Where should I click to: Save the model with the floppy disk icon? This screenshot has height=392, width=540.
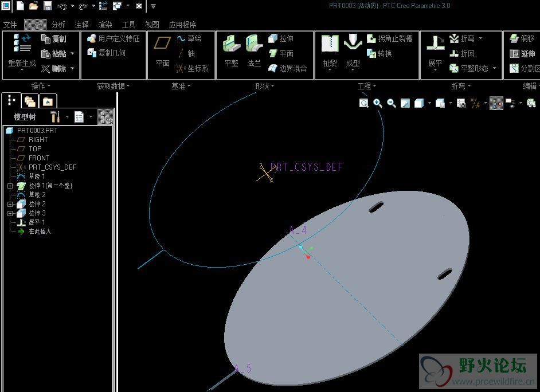point(48,6)
